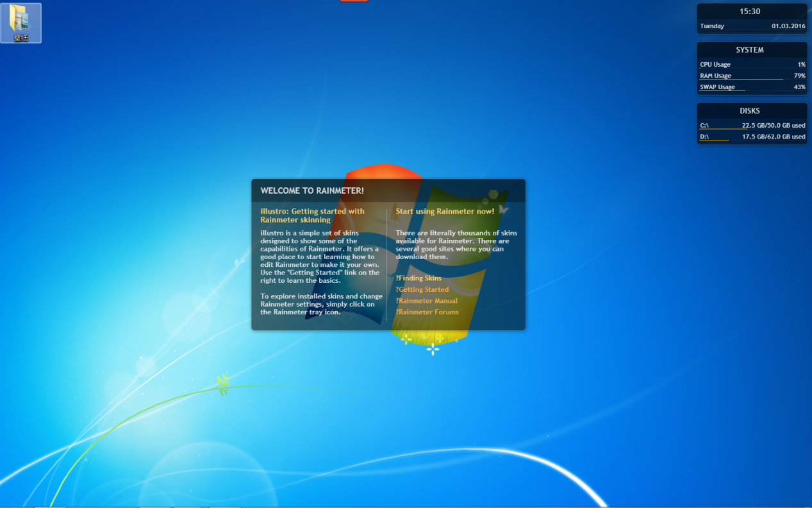Click the 79% RAM value
This screenshot has width=812, height=508.
point(800,76)
